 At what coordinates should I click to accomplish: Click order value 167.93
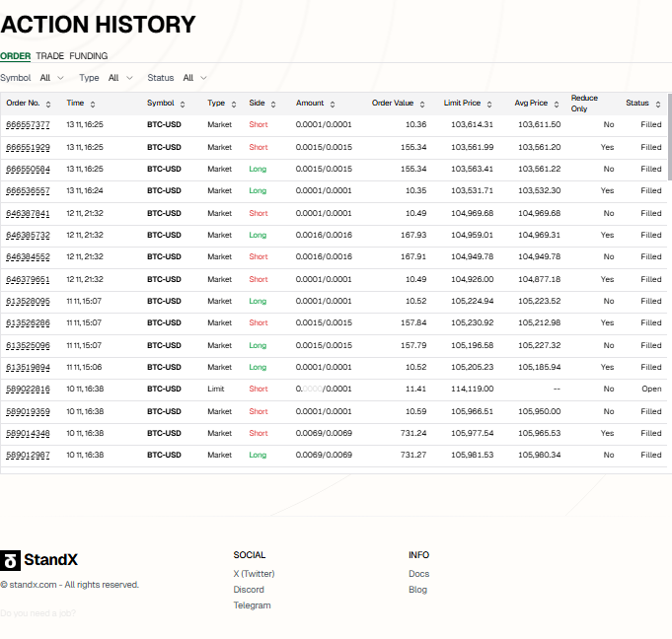click(x=413, y=235)
